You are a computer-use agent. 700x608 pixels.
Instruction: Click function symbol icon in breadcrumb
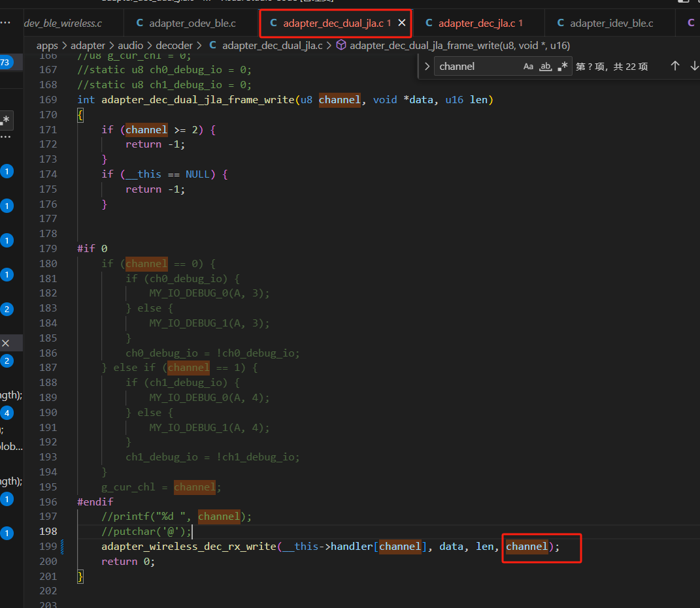[341, 45]
